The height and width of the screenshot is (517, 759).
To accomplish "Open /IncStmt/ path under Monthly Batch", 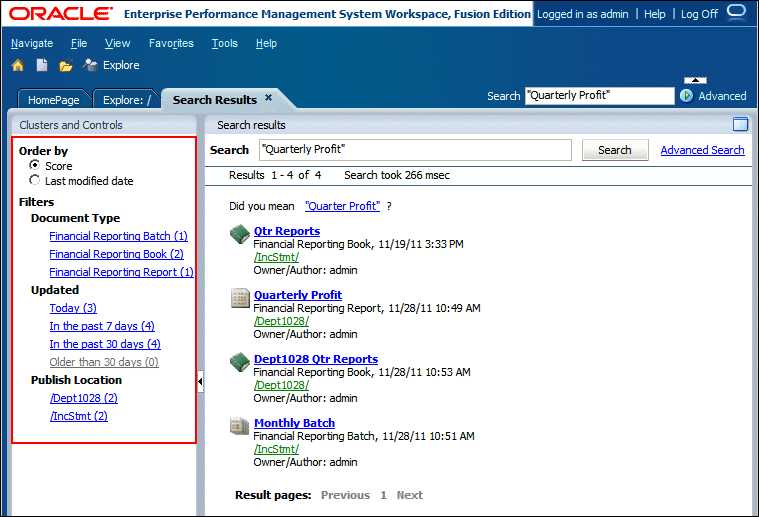I will [x=276, y=449].
